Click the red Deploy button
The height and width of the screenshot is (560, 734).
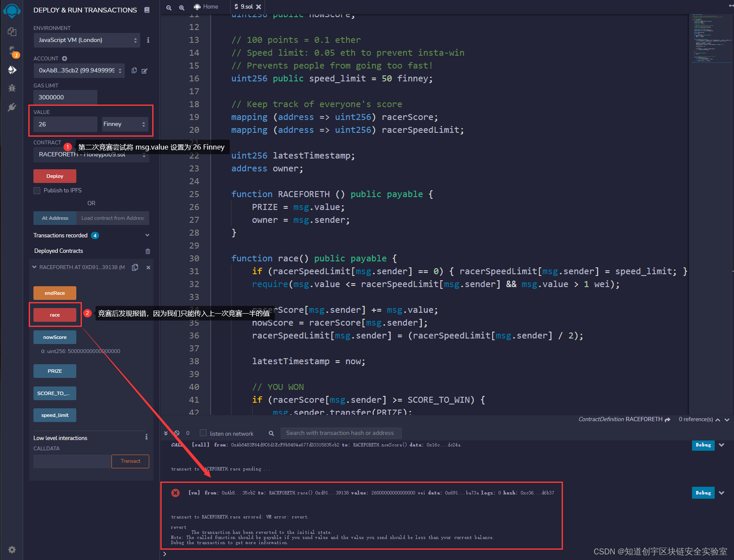[55, 176]
